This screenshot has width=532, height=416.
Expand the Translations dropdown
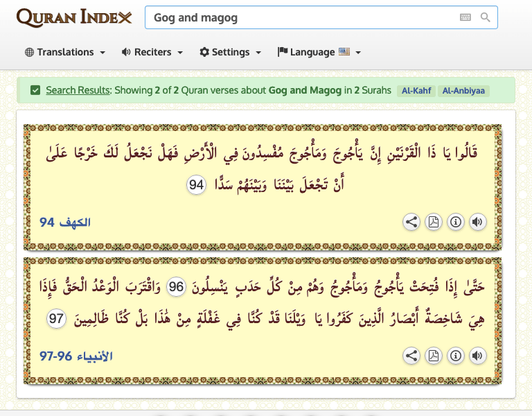[65, 52]
